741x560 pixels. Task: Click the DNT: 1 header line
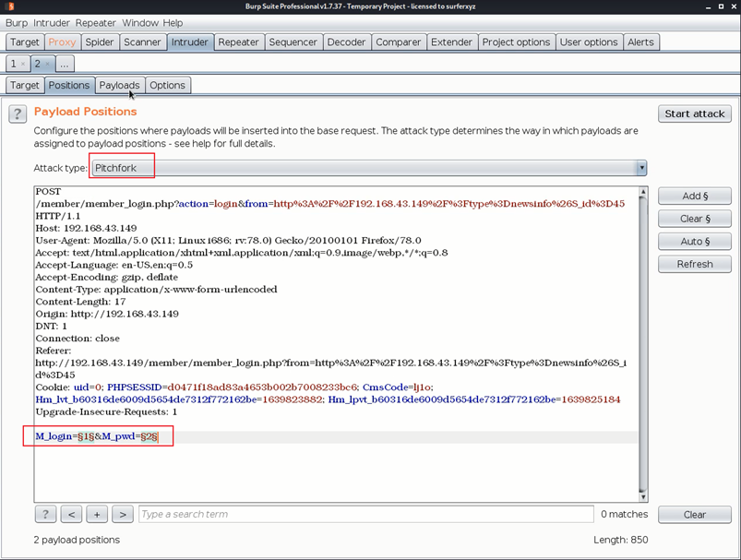pyautogui.click(x=51, y=326)
